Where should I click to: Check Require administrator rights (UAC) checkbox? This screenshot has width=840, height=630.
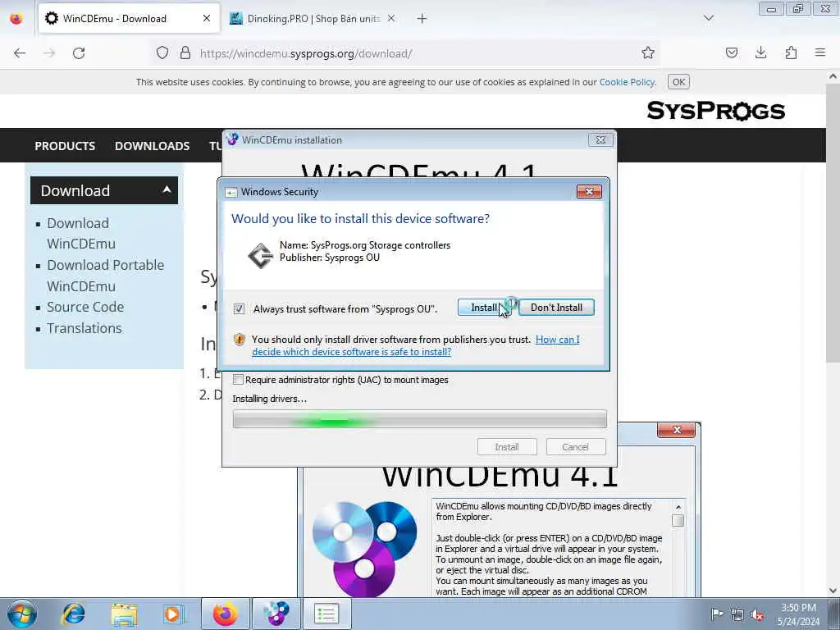tap(239, 380)
